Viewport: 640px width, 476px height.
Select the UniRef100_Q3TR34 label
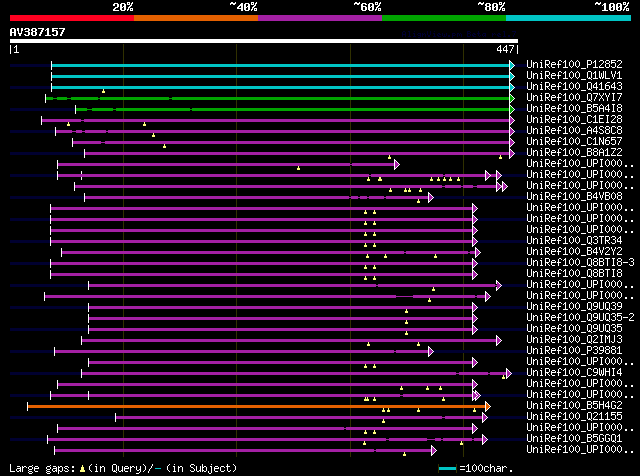(x=574, y=241)
